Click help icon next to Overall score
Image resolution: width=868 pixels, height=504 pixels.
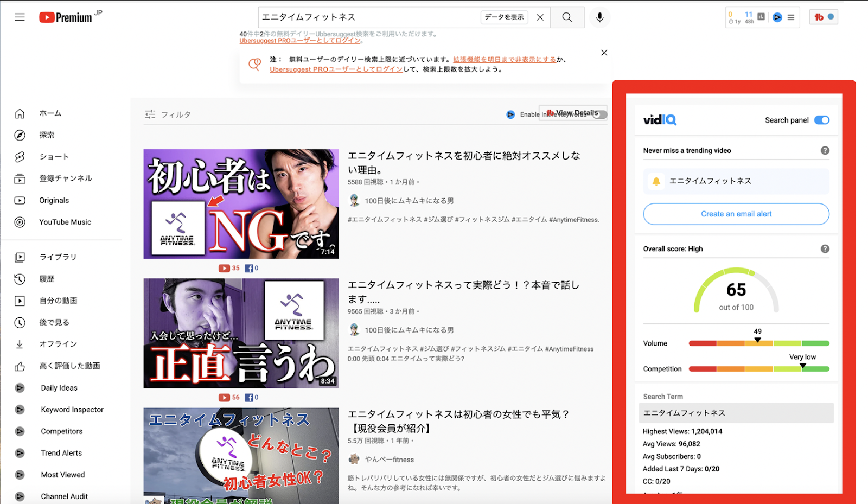click(825, 248)
